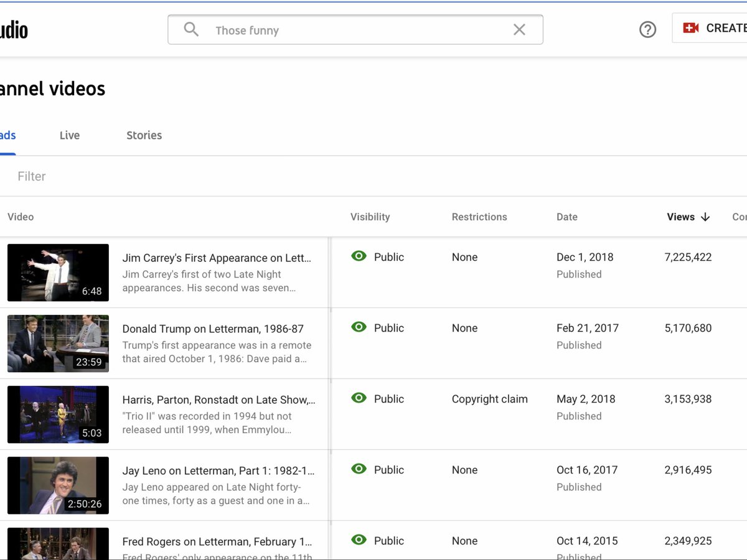Click the Visibility column header
The width and height of the screenshot is (747, 560).
click(x=370, y=217)
